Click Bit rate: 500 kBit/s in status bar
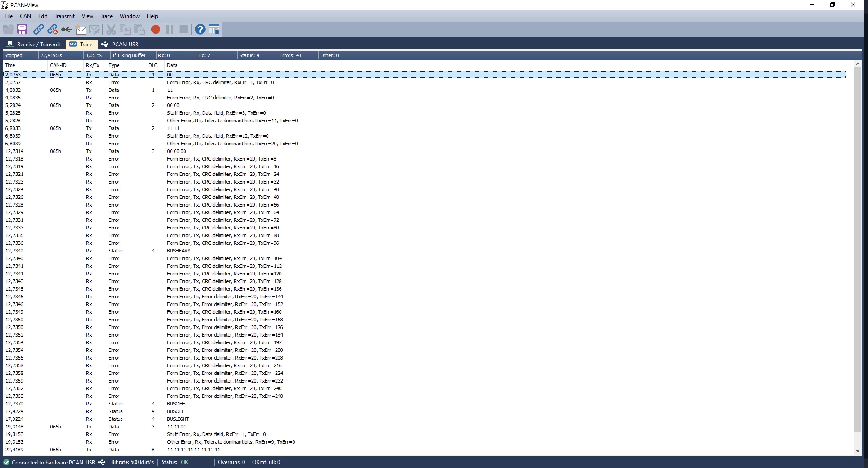868x468 pixels. [x=132, y=462]
